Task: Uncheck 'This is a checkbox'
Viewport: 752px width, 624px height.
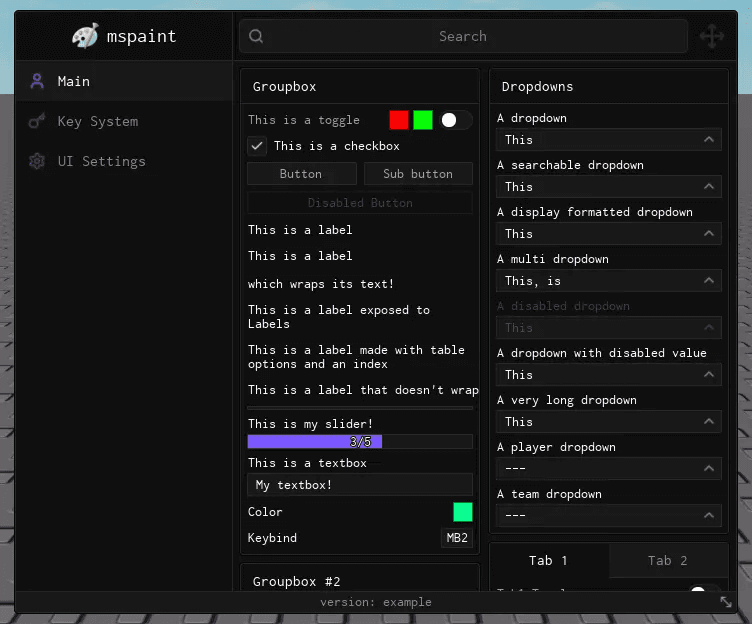Action: 257,146
